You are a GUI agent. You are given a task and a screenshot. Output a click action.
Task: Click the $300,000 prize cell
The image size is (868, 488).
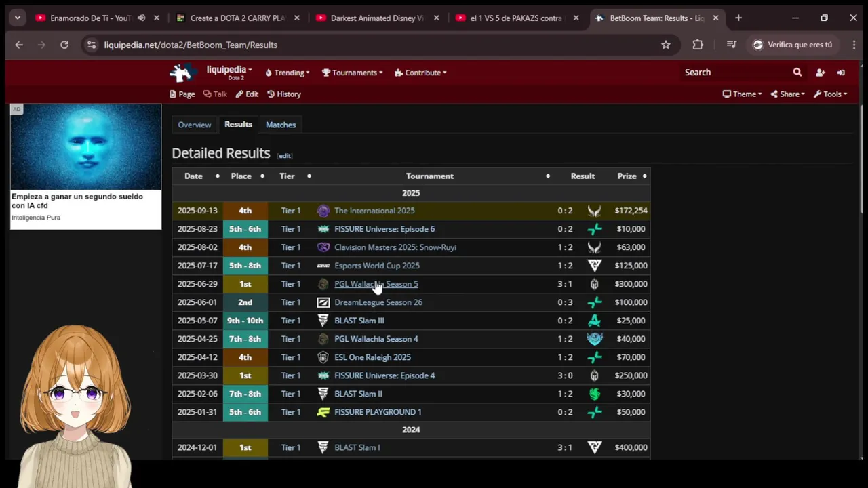631,284
